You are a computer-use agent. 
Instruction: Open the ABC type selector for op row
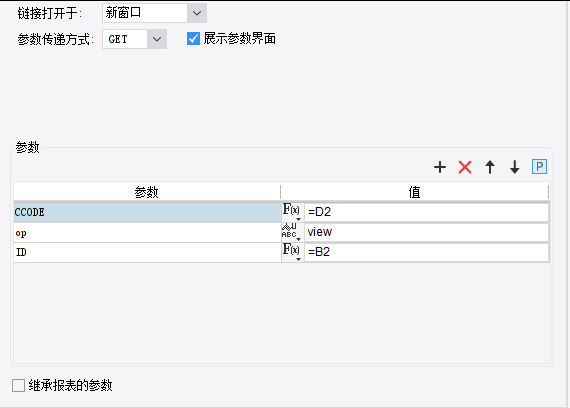pos(292,232)
